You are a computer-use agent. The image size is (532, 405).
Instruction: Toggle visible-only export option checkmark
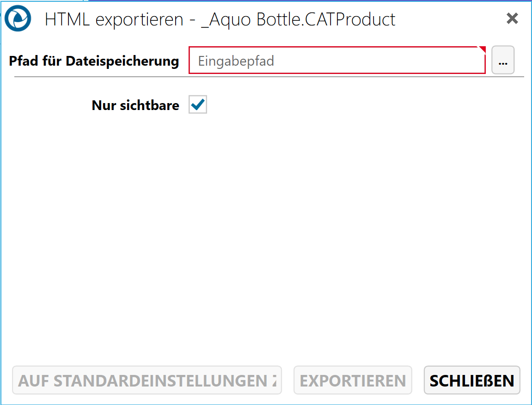tap(198, 105)
